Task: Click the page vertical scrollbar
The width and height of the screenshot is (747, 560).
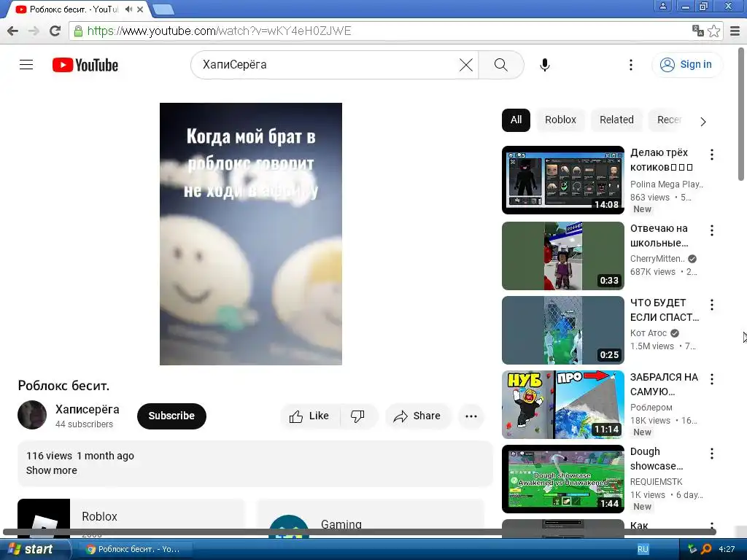Action: (x=741, y=114)
